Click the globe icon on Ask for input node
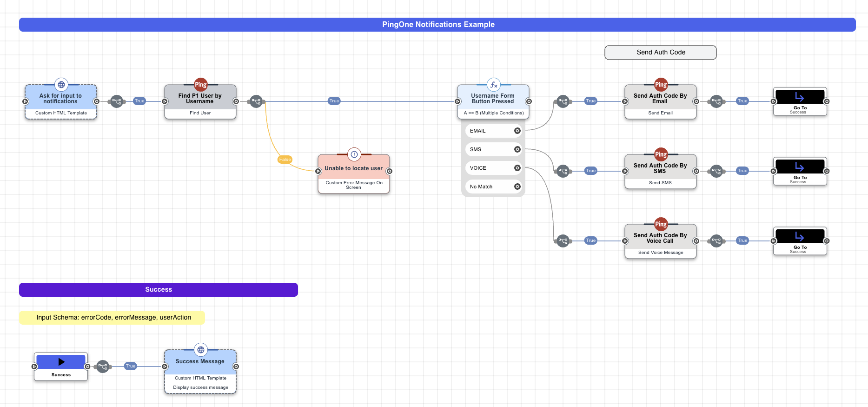868x407 pixels. pos(61,85)
